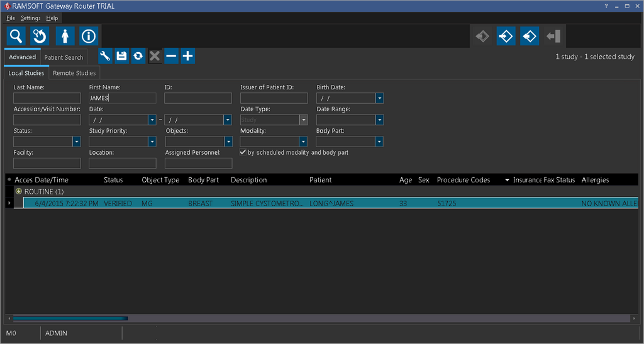
Task: Save search with the floppy disk icon
Action: point(121,56)
